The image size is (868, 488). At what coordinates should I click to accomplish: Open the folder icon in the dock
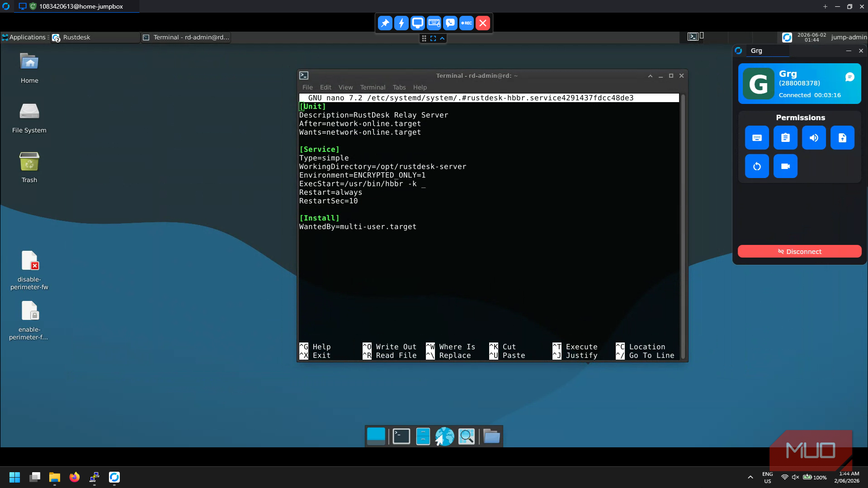pos(491,436)
